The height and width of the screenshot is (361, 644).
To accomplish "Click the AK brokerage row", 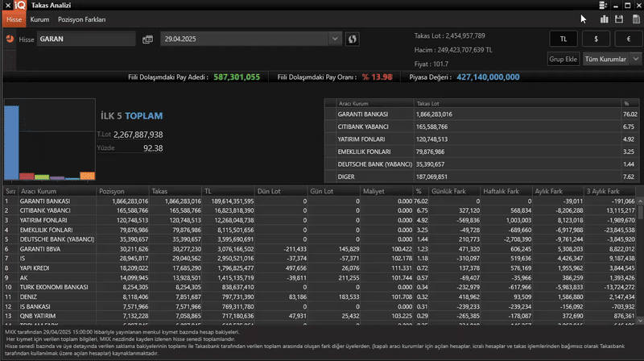I will tap(320, 277).
